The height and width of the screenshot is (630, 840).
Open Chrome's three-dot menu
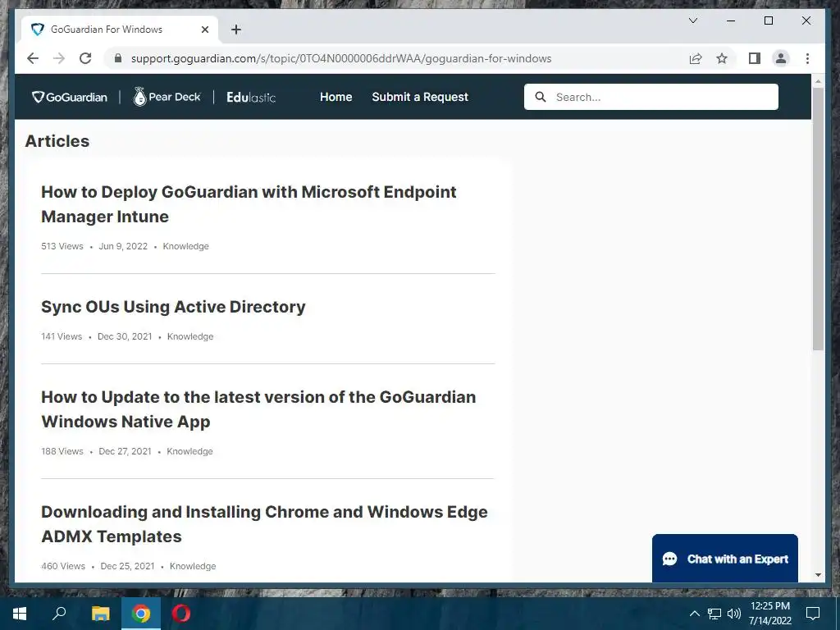(807, 58)
